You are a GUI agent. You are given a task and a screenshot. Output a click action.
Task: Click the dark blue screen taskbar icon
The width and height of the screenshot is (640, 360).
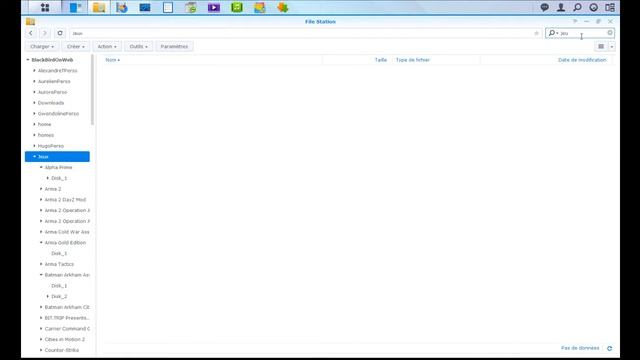click(x=145, y=7)
